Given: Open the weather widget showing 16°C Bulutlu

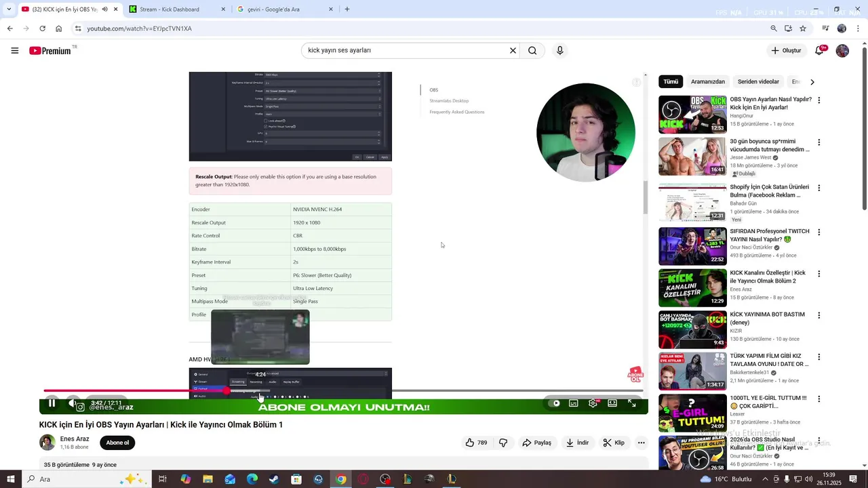Looking at the screenshot, I should (x=726, y=479).
